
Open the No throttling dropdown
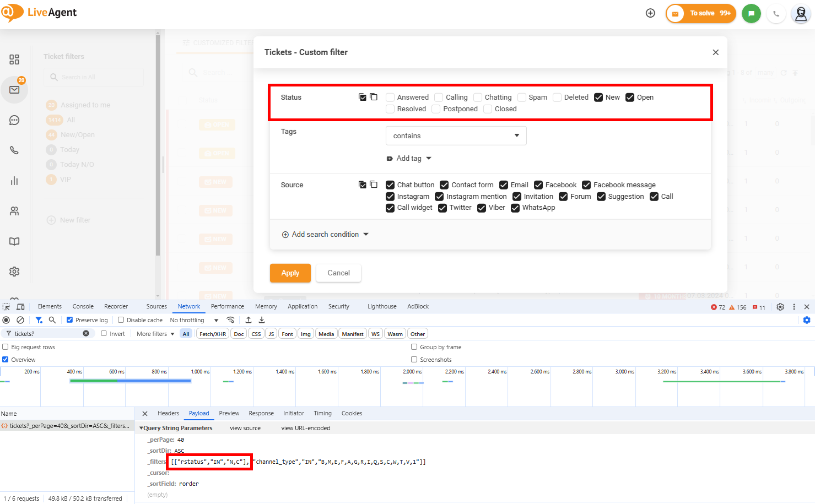point(193,320)
